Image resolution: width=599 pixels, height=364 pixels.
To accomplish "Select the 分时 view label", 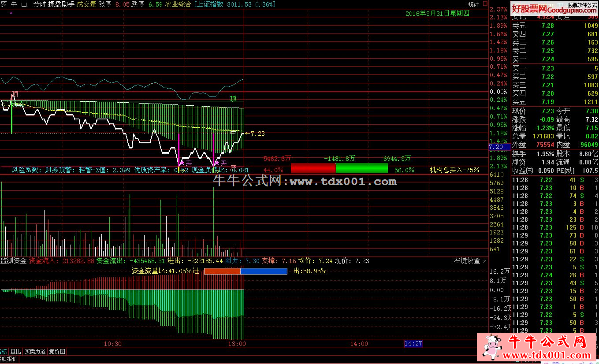I will [41, 4].
